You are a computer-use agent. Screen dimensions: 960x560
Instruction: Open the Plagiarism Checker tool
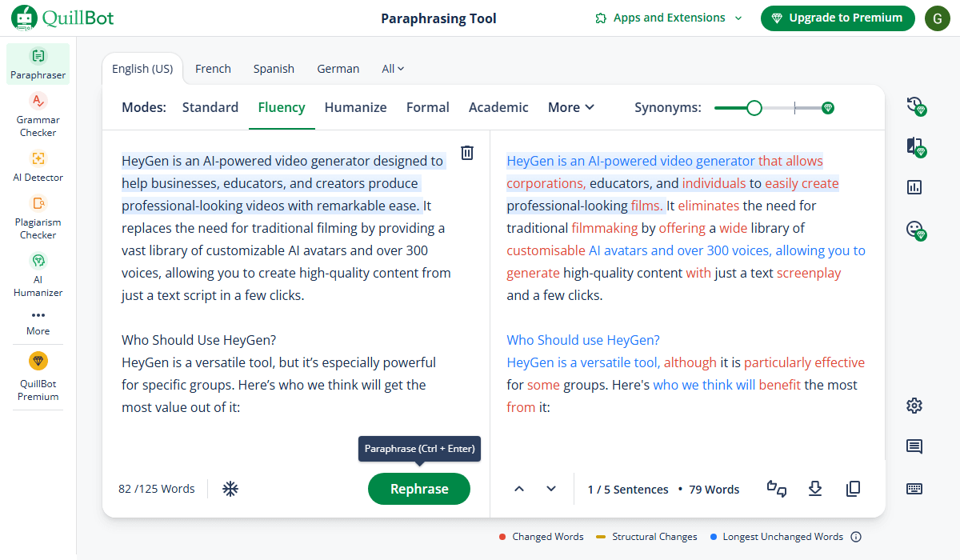[38, 217]
